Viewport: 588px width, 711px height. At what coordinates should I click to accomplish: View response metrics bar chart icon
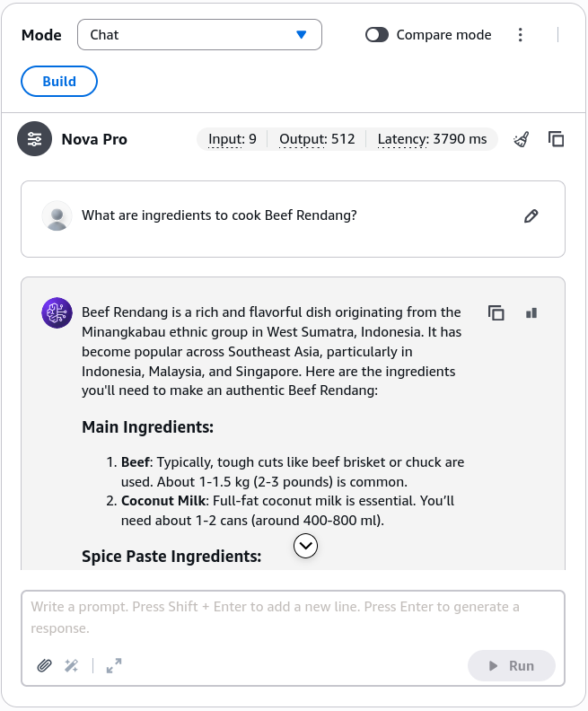click(x=531, y=313)
